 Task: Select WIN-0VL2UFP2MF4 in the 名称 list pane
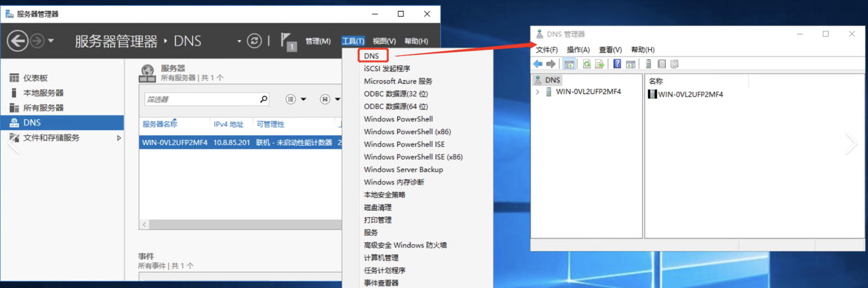pyautogui.click(x=686, y=94)
